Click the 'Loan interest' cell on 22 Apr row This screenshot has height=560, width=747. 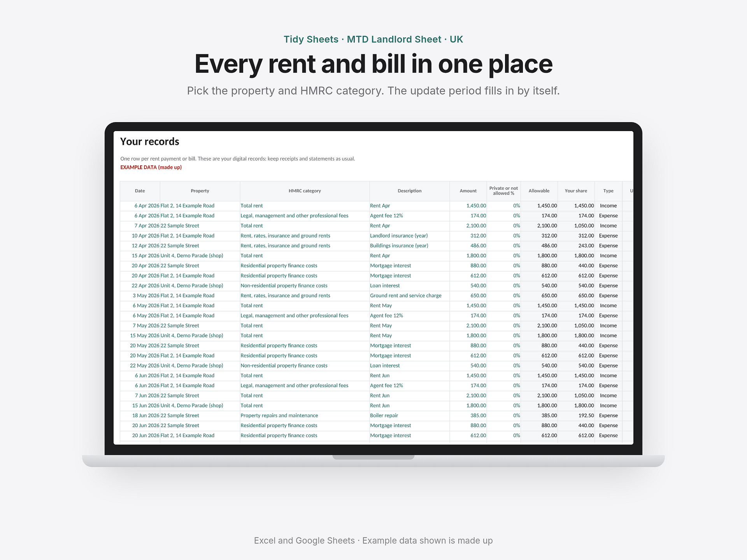tap(409, 285)
